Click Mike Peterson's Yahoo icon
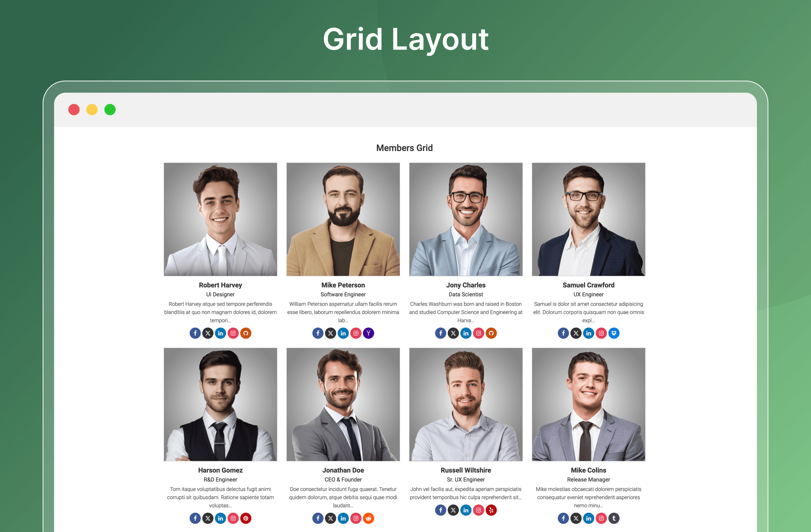Viewport: 811px width, 532px height. click(x=368, y=333)
